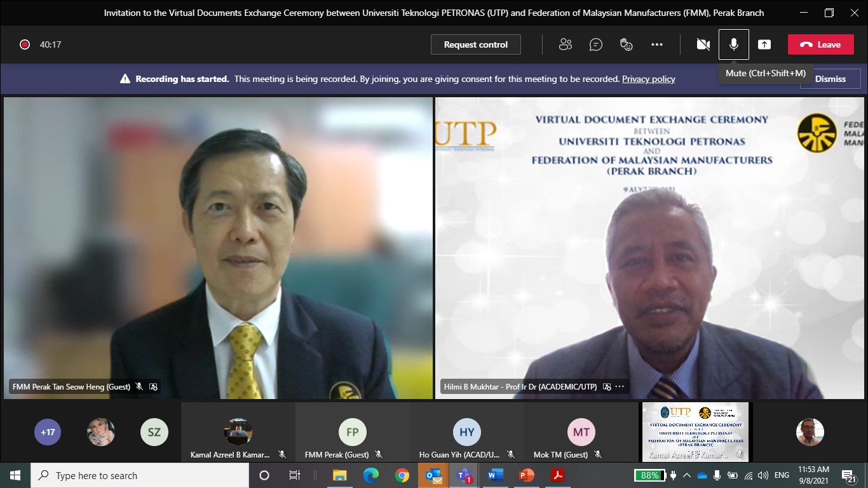This screenshot has height=488, width=868.
Task: Open the Windows Start menu
Action: [x=15, y=475]
